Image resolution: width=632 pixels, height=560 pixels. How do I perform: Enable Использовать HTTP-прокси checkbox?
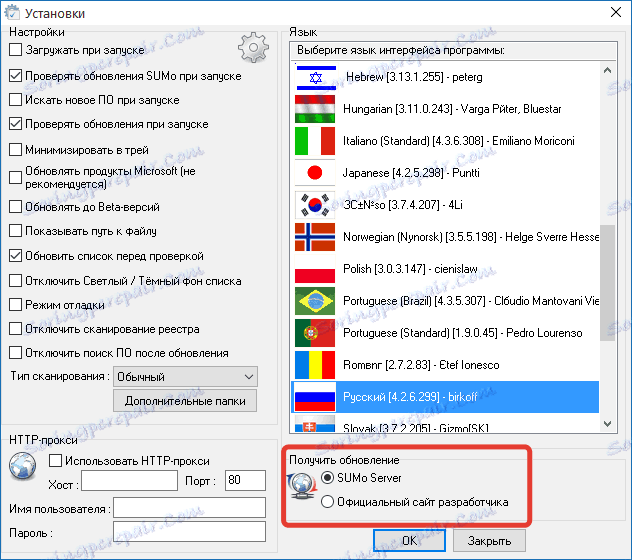55,460
